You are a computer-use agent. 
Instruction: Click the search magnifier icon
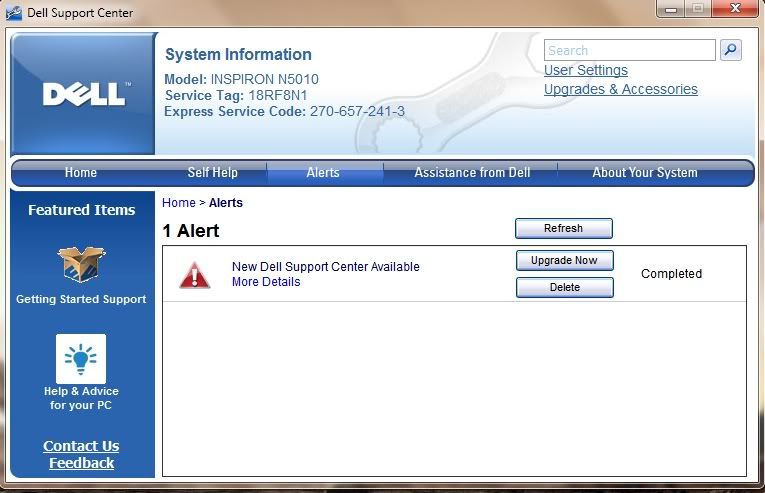tap(730, 50)
